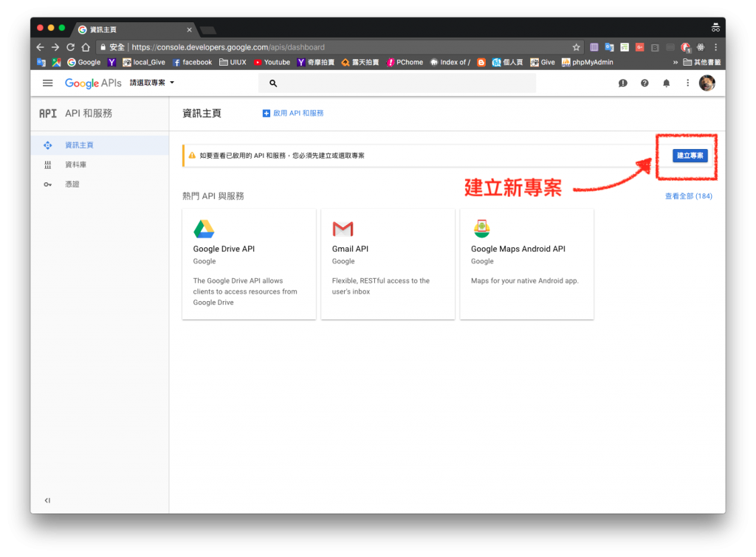Open the feedback alert icon
This screenshot has height=557, width=756.
coord(623,83)
